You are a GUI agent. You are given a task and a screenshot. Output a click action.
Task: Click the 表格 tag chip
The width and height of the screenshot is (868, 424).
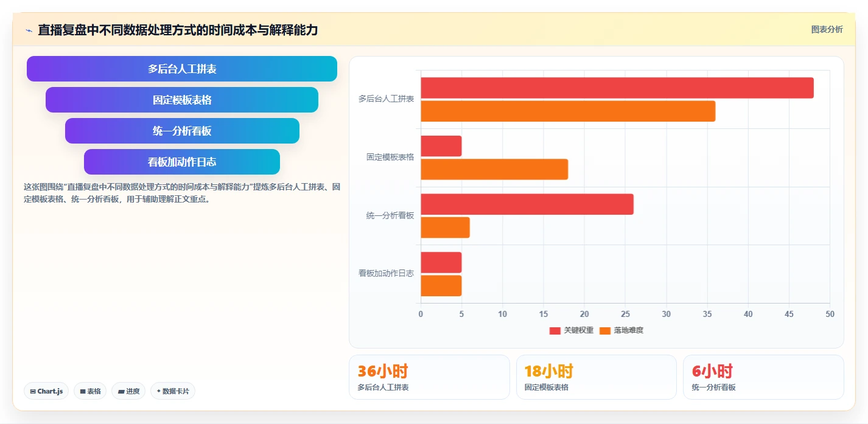pos(90,391)
